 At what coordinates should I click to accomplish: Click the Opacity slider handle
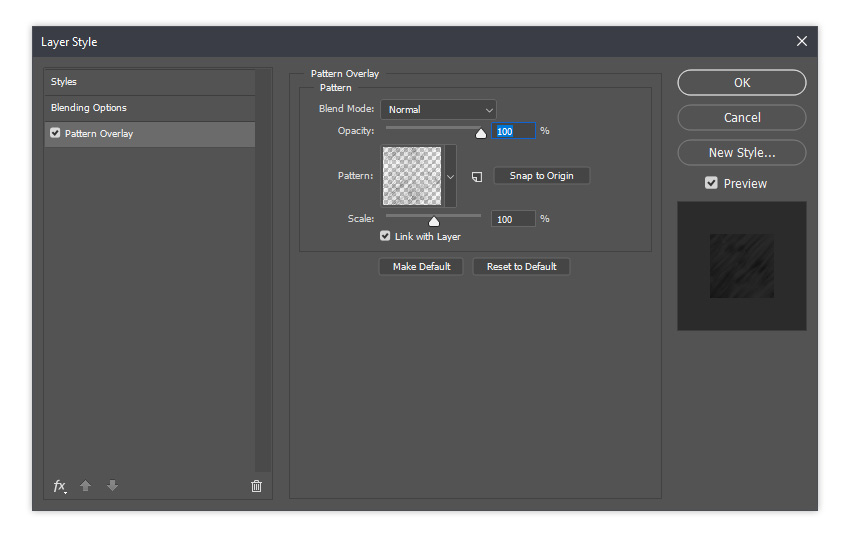pyautogui.click(x=481, y=133)
